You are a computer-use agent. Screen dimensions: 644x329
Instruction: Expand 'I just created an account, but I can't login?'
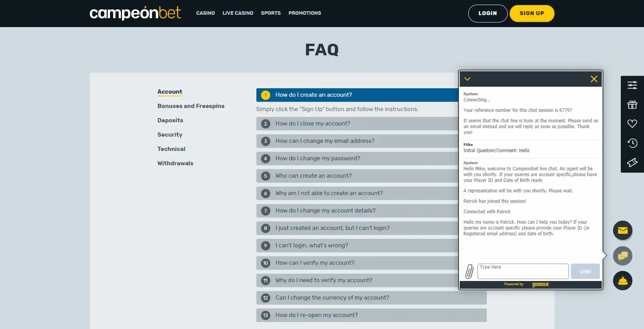pos(357,228)
